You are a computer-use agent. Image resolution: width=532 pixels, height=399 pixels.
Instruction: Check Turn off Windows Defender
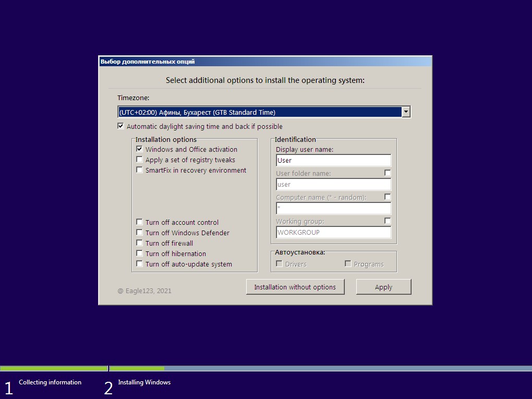click(x=139, y=233)
